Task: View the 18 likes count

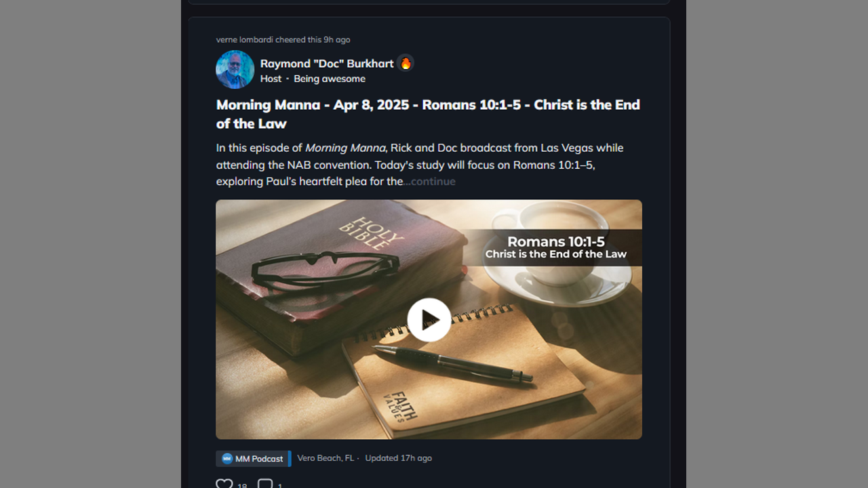Action: click(x=242, y=485)
